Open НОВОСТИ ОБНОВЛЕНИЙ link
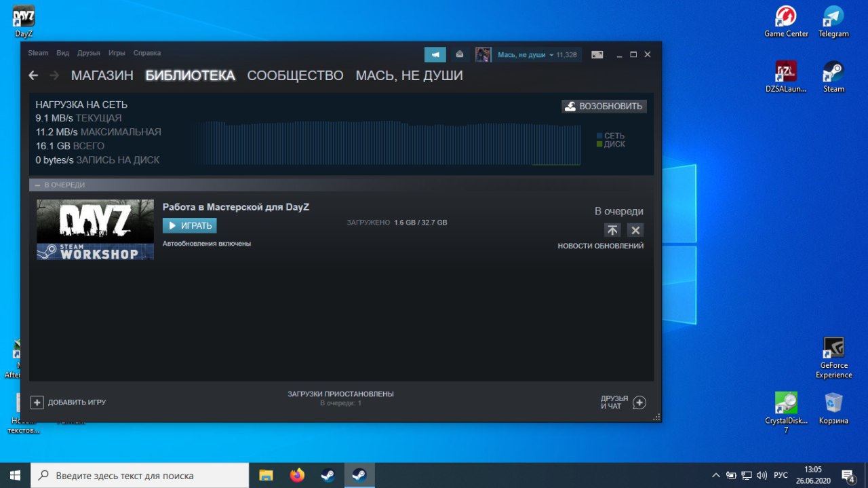Viewport: 868px width, 488px height. click(601, 246)
